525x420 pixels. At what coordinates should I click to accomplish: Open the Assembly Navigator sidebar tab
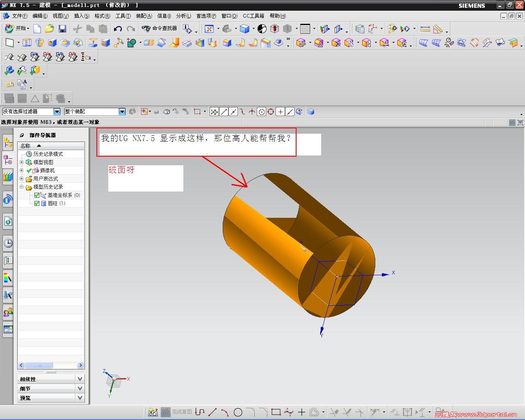tap(8, 142)
